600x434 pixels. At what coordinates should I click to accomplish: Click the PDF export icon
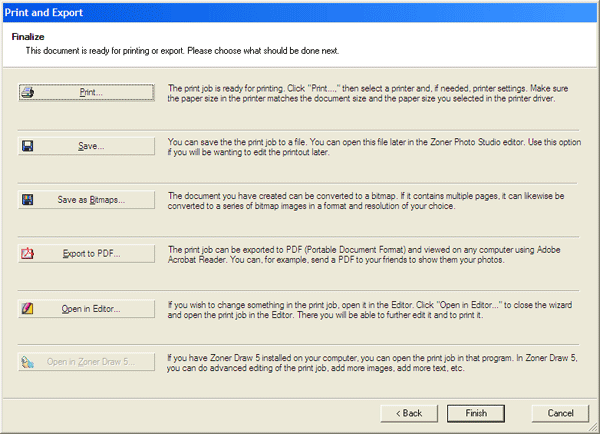pyautogui.click(x=27, y=254)
